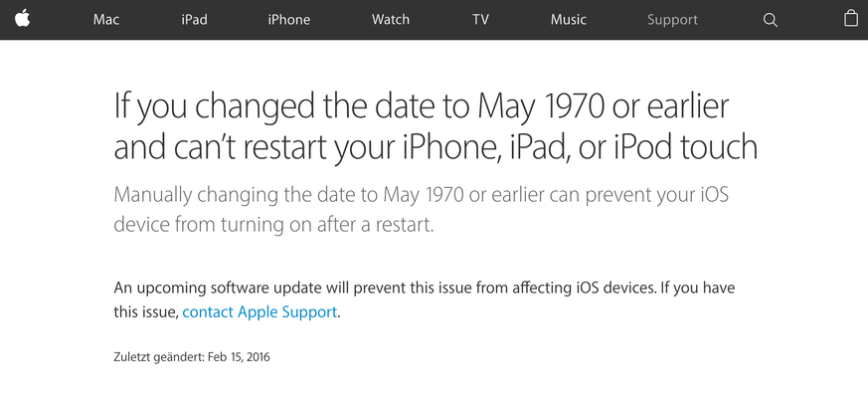
Task: Click the Apple logo icon
Action: (x=22, y=19)
